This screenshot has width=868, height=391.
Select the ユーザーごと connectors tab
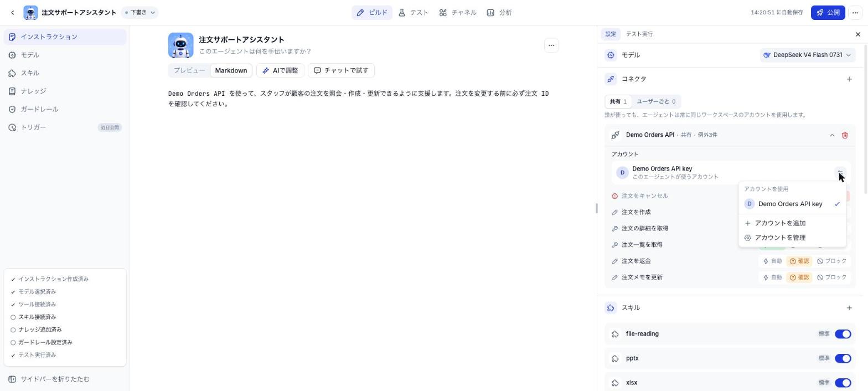point(656,102)
